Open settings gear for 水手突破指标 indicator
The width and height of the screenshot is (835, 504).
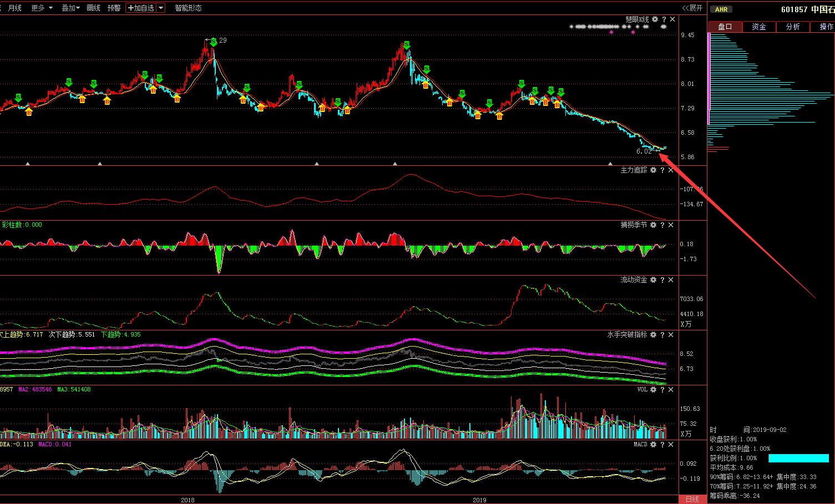pyautogui.click(x=653, y=335)
